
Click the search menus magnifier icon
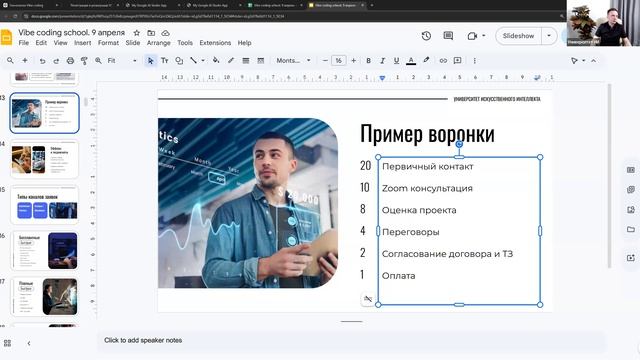(10, 60)
